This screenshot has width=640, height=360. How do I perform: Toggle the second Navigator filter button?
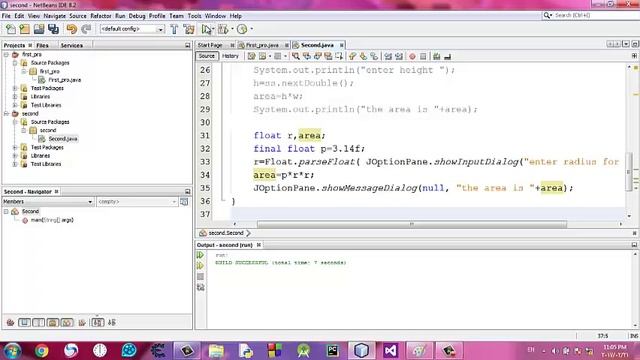(38, 322)
